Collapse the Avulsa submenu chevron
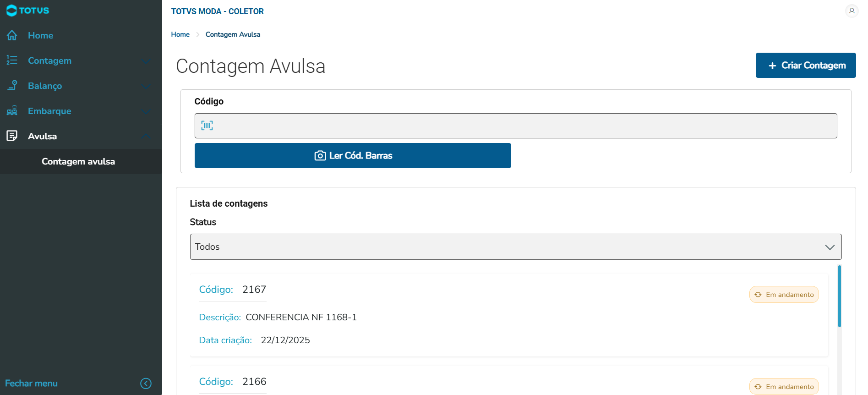Viewport: 868px width, 395px height. pos(146,136)
